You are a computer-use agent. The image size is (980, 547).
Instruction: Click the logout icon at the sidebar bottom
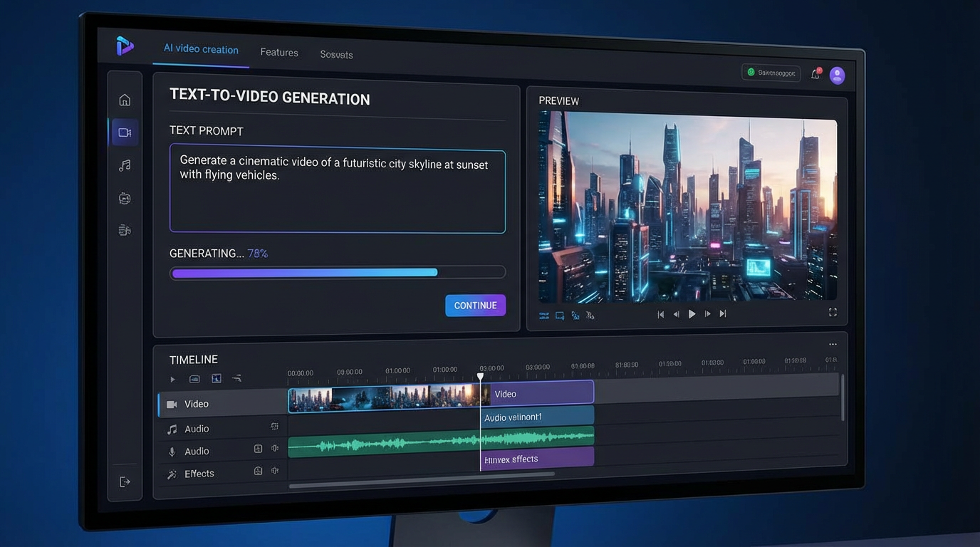[x=125, y=481]
